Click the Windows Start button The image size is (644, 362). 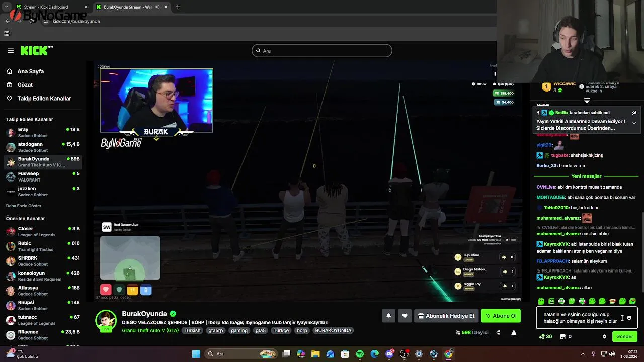(x=196, y=354)
